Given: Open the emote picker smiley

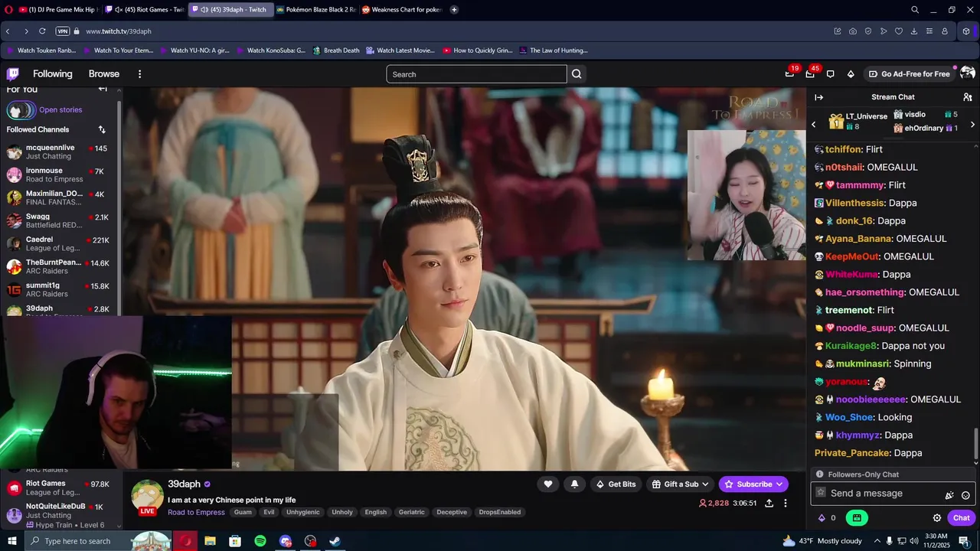Looking at the screenshot, I should (x=965, y=494).
